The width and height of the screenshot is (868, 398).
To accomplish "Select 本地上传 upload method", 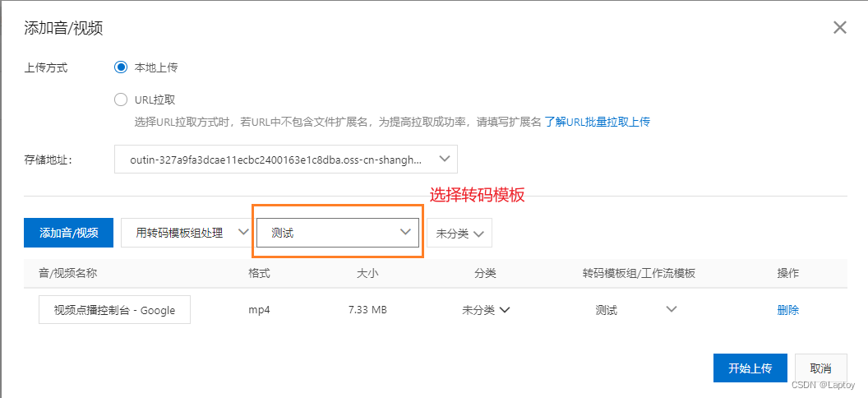I will [x=121, y=67].
